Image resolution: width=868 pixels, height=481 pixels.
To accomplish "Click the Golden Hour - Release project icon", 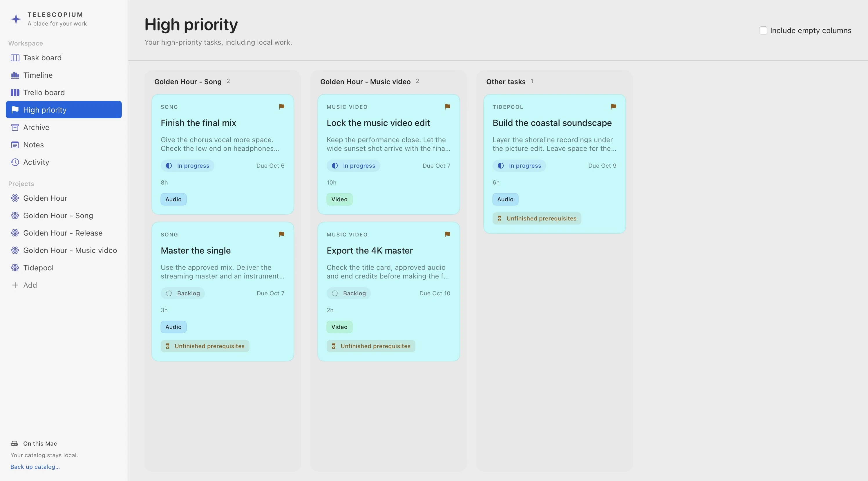I will coord(15,233).
